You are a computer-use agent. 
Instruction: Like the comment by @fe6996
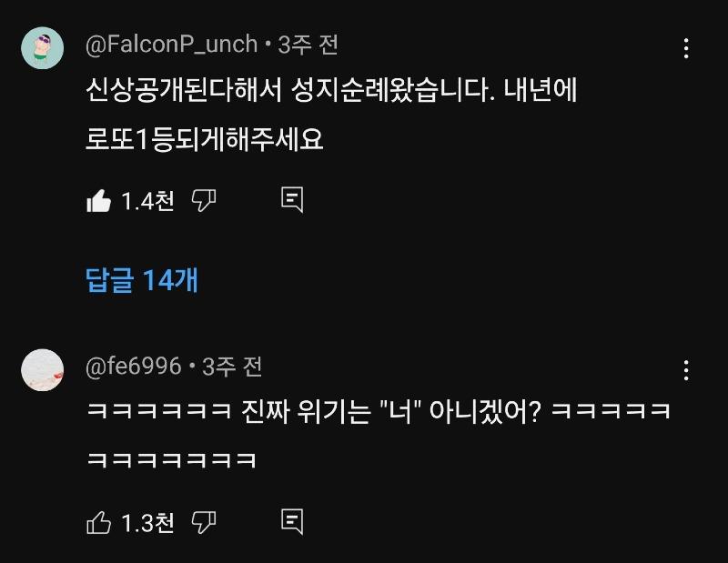[x=98, y=522]
